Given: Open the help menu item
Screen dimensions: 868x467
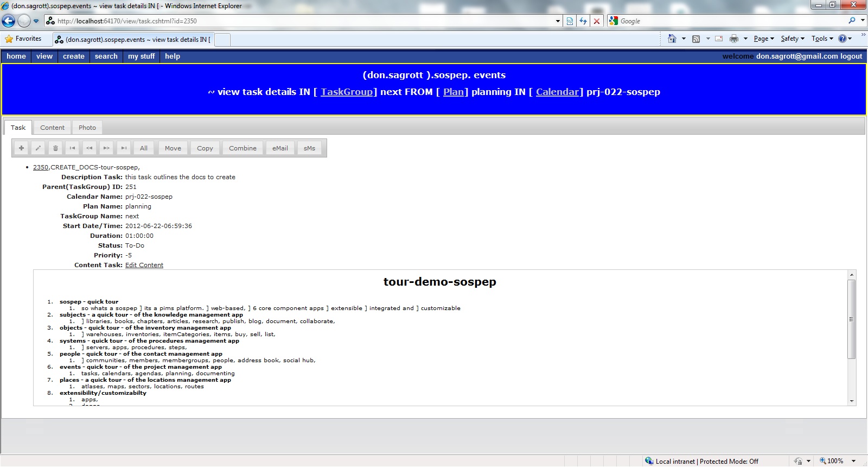Looking at the screenshot, I should click(x=173, y=56).
